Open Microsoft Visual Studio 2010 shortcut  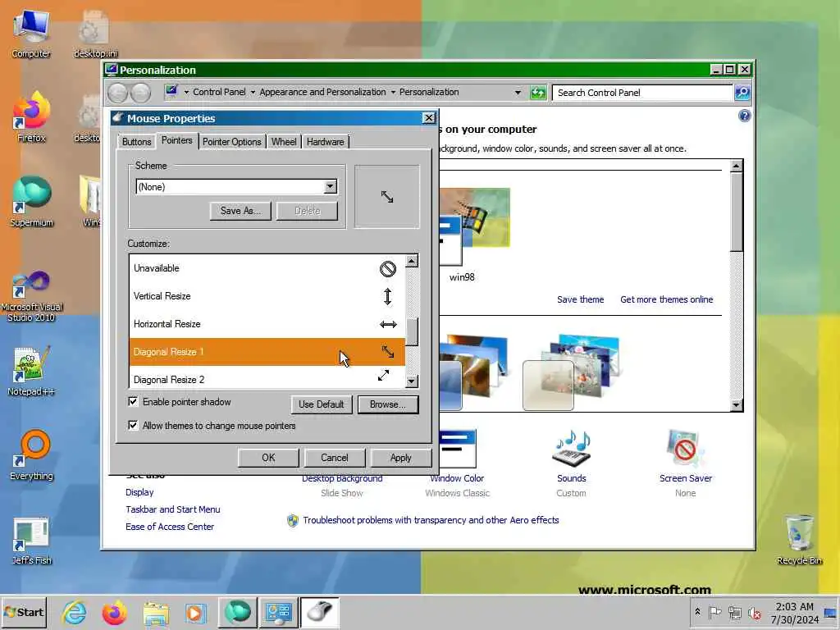31,295
